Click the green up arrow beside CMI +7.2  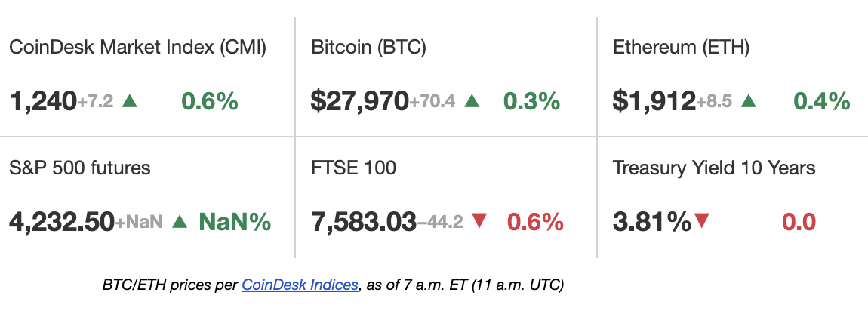[129, 101]
